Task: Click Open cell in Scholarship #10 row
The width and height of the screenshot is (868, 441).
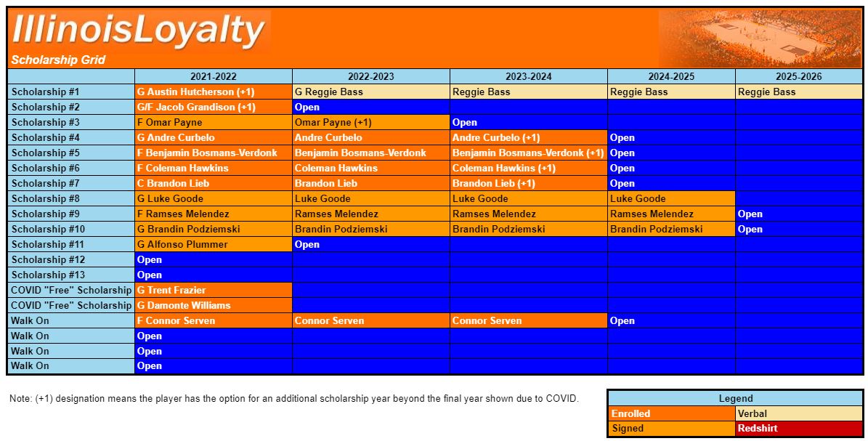Action: tap(799, 229)
